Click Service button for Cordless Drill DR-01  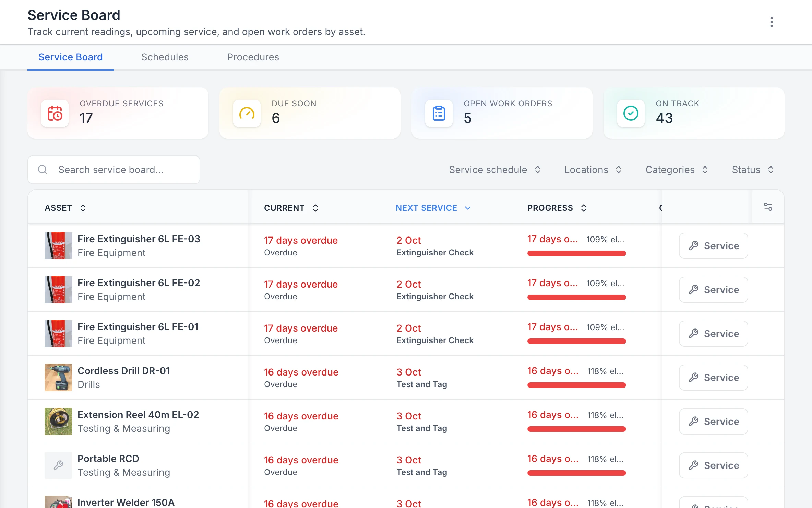pyautogui.click(x=714, y=378)
